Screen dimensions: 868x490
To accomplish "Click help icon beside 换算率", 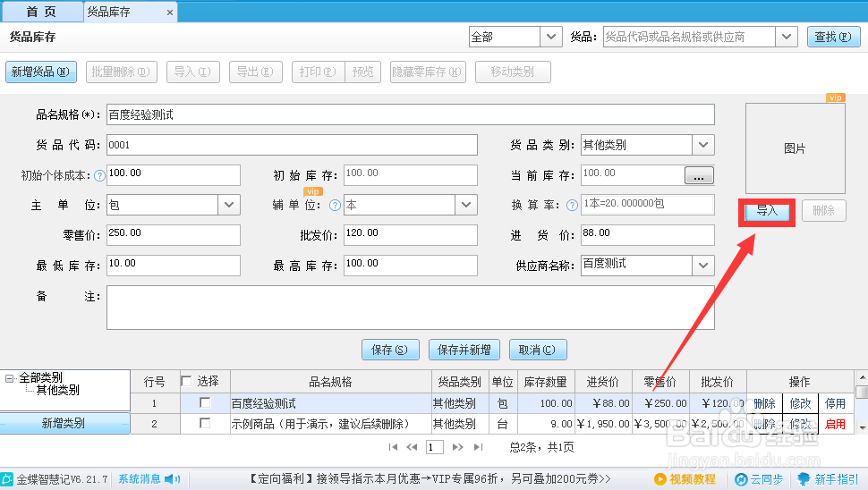I will tap(572, 205).
